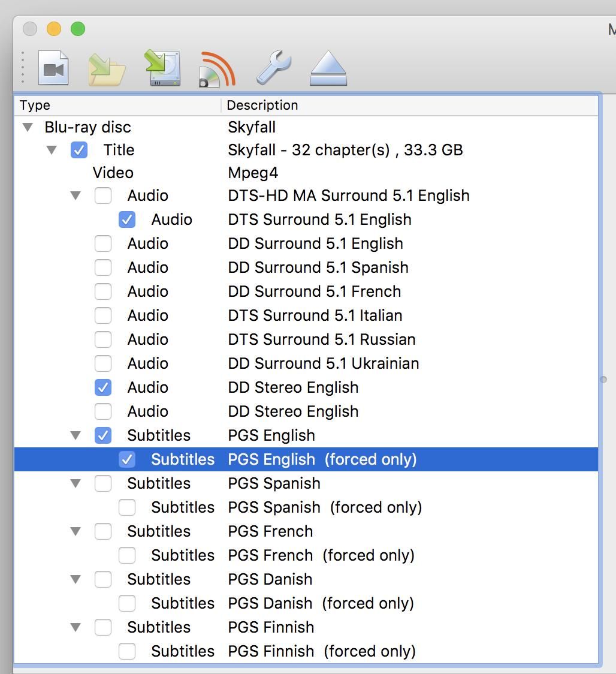Click "PGS Danish (forced only)" text
This screenshot has height=674, width=616.
[x=321, y=603]
